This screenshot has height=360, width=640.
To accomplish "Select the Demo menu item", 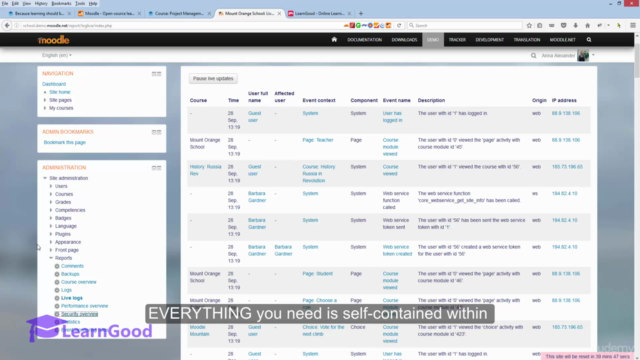I will (433, 40).
